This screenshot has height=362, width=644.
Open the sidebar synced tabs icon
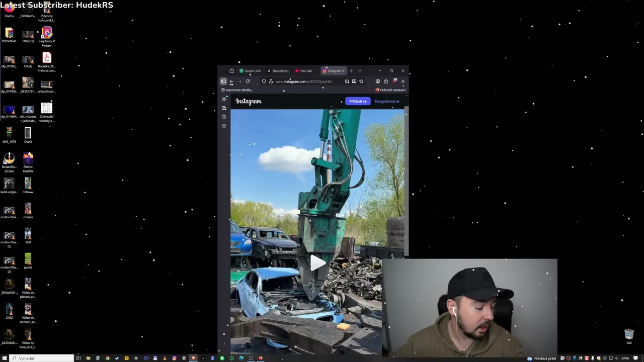click(x=224, y=108)
